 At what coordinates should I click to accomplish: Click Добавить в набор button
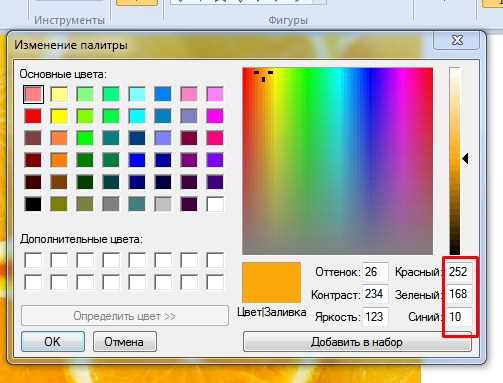point(357,341)
